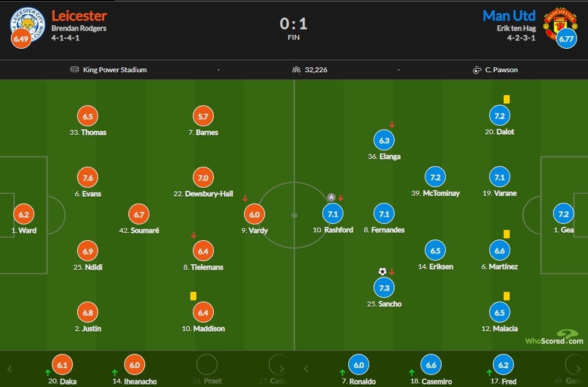This screenshot has height=387, width=588.
Task: Click the yellow card above Dalot
Action: [x=506, y=99]
